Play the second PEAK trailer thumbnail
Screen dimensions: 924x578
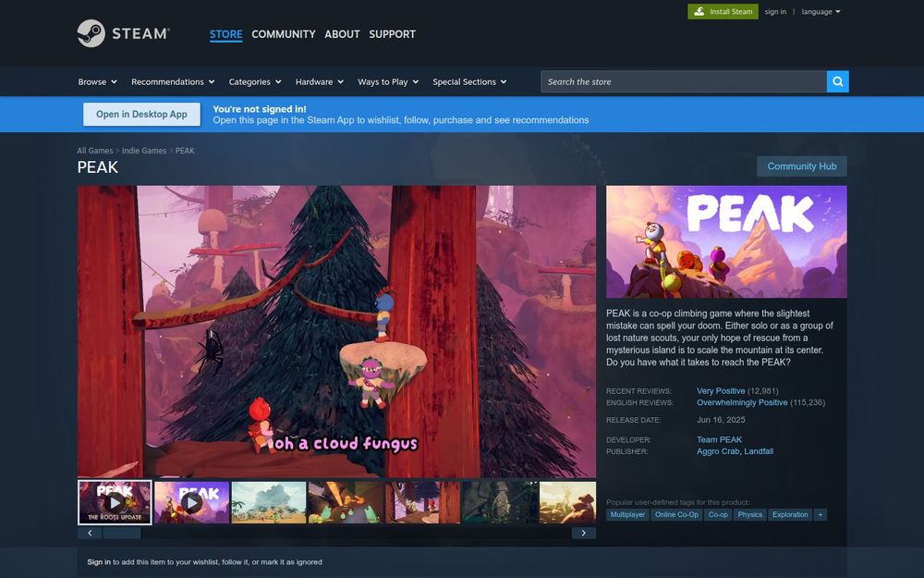(191, 502)
